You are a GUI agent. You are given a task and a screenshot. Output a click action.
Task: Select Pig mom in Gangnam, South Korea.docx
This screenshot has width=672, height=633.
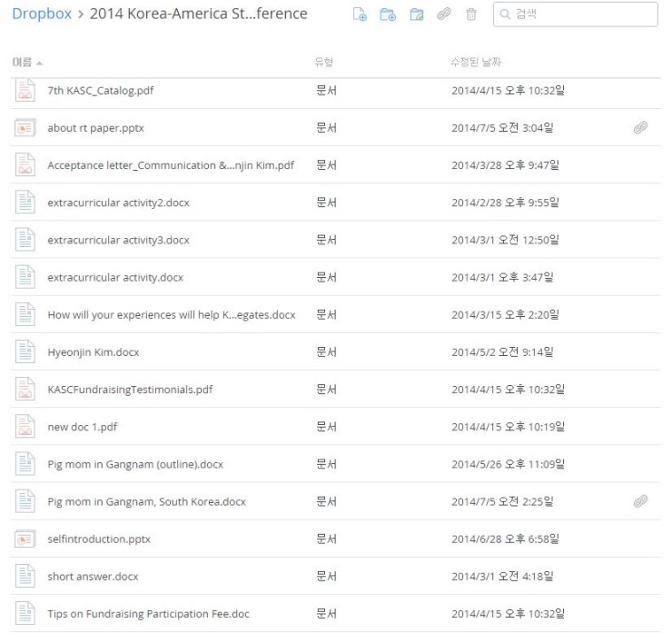coord(146,501)
